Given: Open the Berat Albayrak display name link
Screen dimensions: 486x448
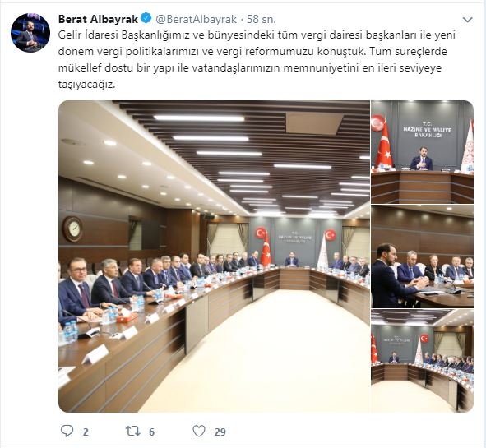Looking at the screenshot, I should [x=98, y=19].
